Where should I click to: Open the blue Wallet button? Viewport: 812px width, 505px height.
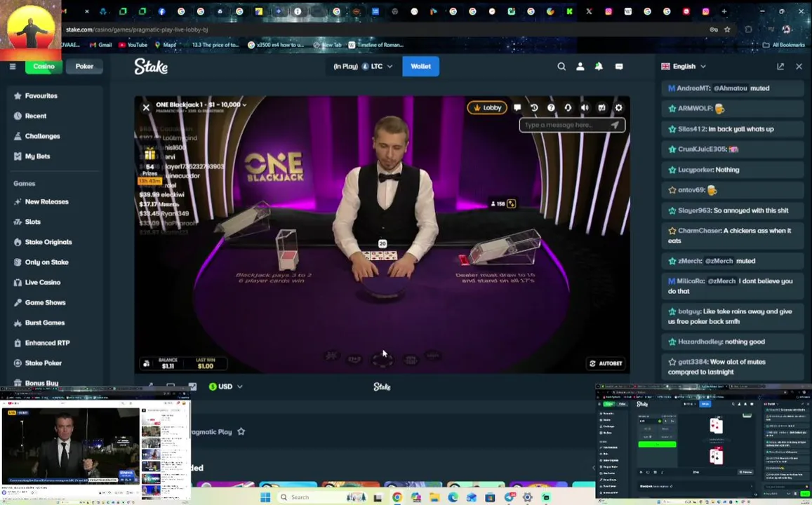420,66
